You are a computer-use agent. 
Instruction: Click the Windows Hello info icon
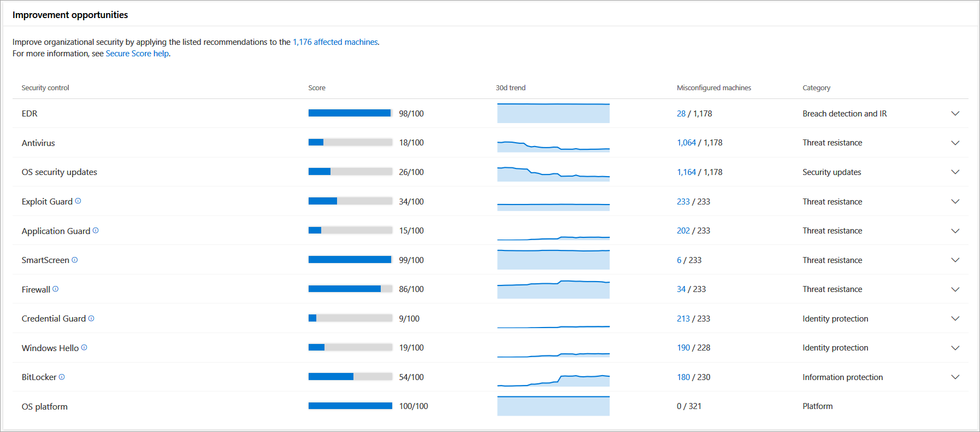[x=84, y=348]
